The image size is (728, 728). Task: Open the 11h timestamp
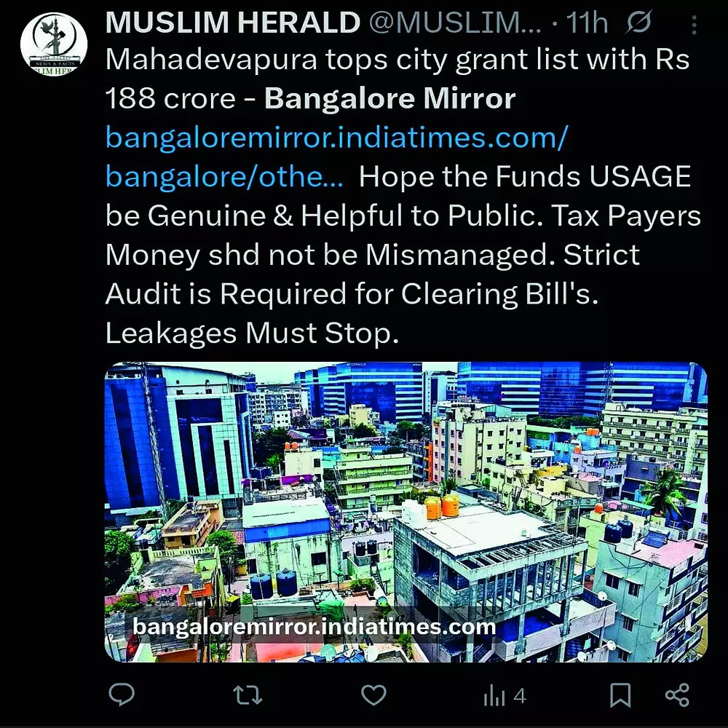click(587, 23)
